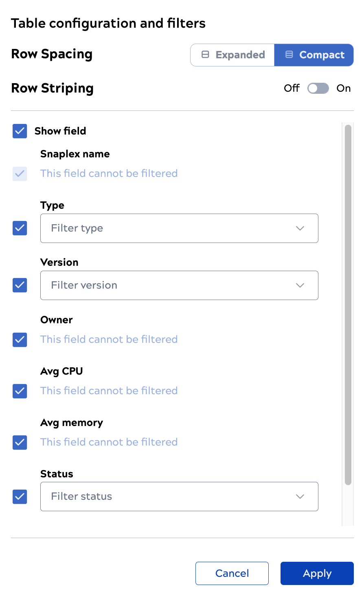Click the Expanded rows icon
This screenshot has width=364, height=596.
(x=206, y=55)
